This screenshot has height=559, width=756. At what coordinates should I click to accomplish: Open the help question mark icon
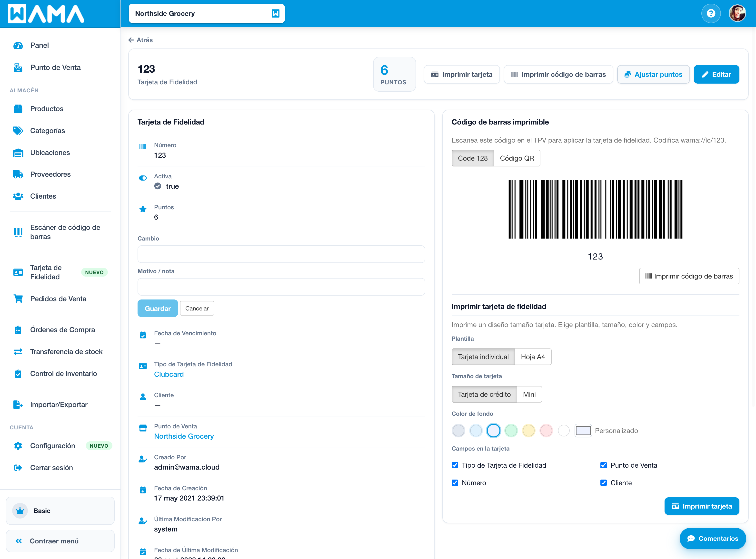(x=711, y=14)
